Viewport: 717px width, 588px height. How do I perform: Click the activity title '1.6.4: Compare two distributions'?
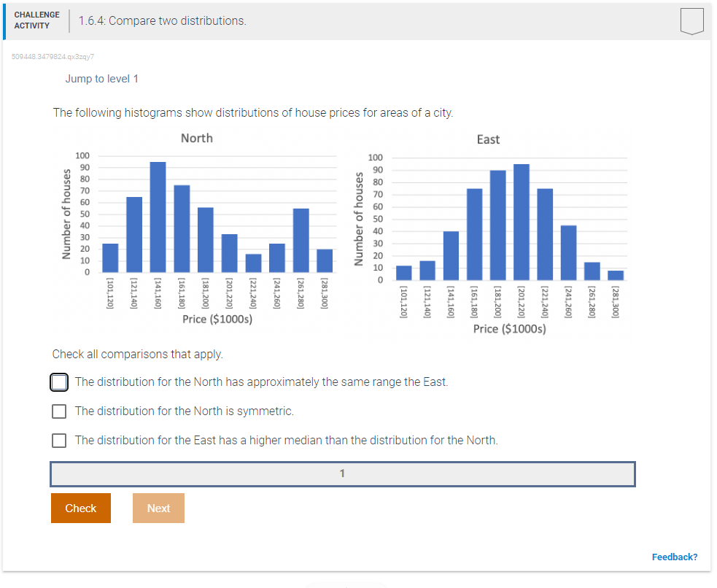[166, 20]
